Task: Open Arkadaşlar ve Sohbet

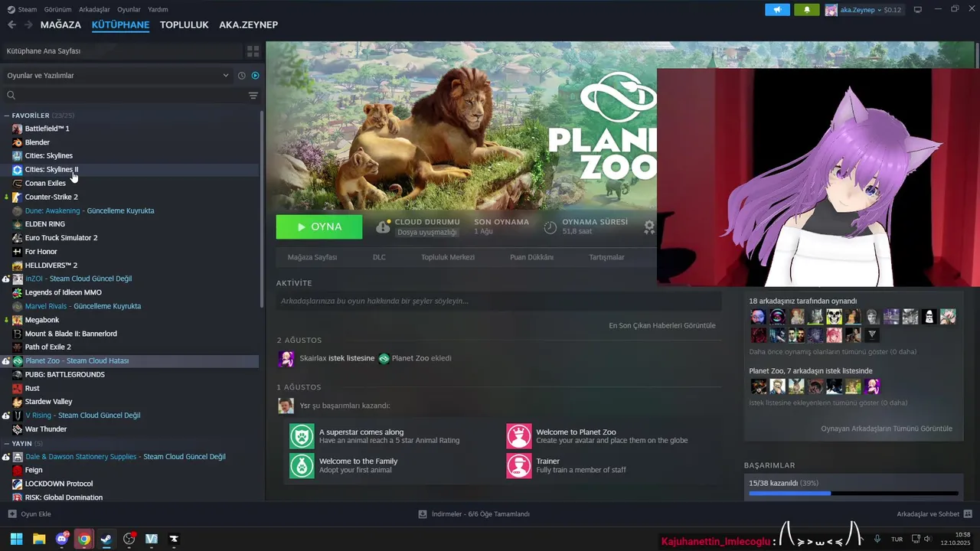Action: tap(934, 514)
